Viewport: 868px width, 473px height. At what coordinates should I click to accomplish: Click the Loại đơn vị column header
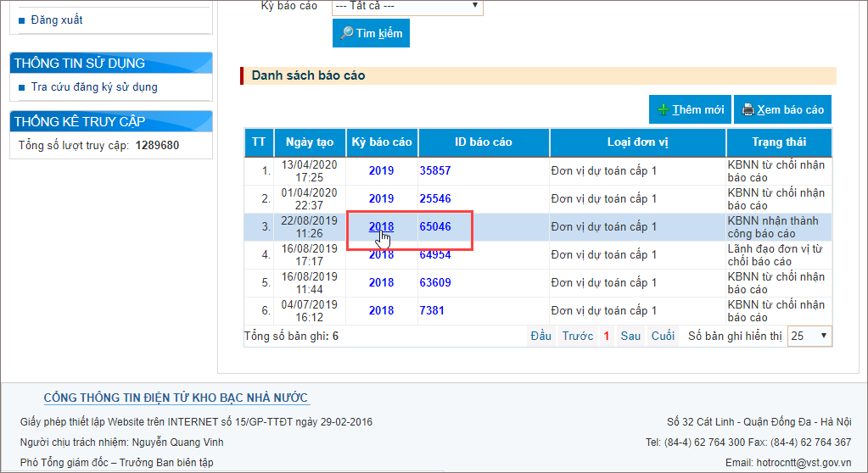point(638,142)
